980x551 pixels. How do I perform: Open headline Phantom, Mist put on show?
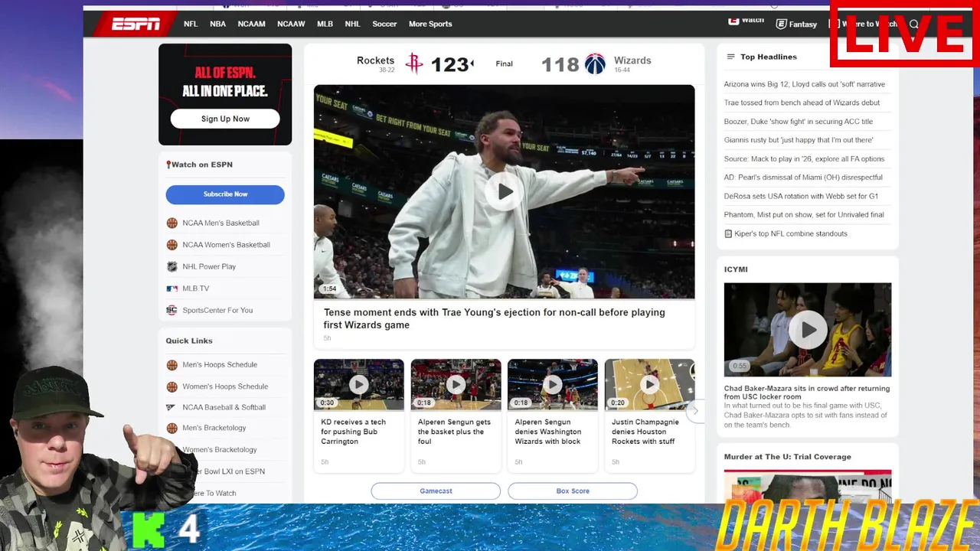point(804,215)
